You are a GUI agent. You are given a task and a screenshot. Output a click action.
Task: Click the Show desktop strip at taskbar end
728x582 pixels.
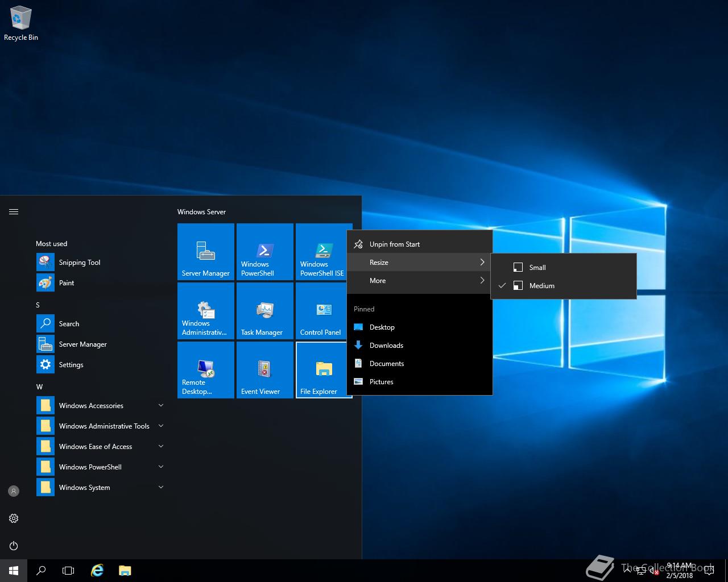[726, 571]
